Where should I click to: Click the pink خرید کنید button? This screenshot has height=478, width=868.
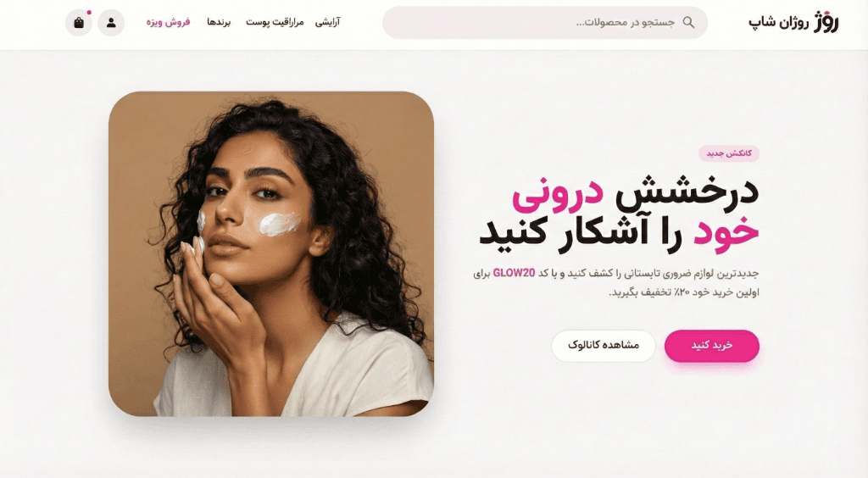point(712,346)
